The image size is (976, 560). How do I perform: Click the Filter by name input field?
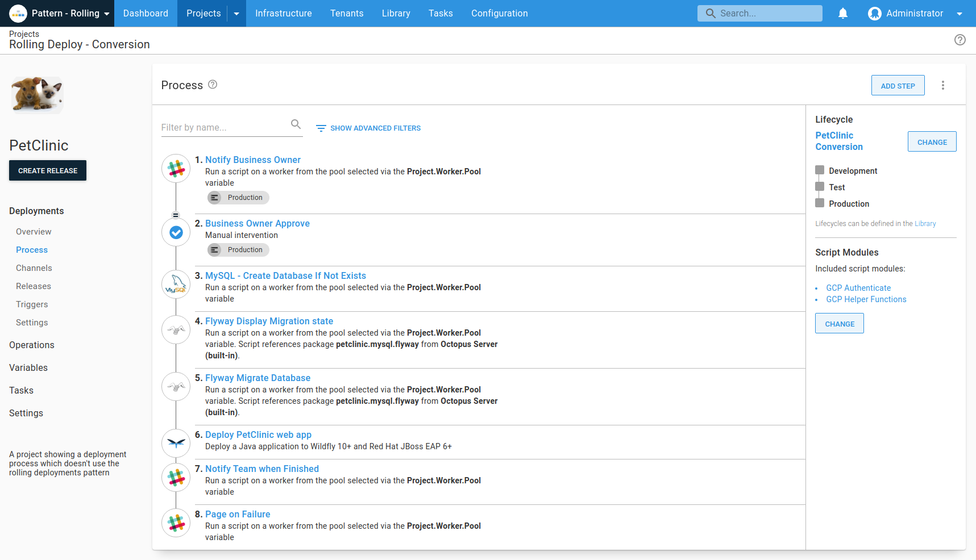pyautogui.click(x=224, y=128)
